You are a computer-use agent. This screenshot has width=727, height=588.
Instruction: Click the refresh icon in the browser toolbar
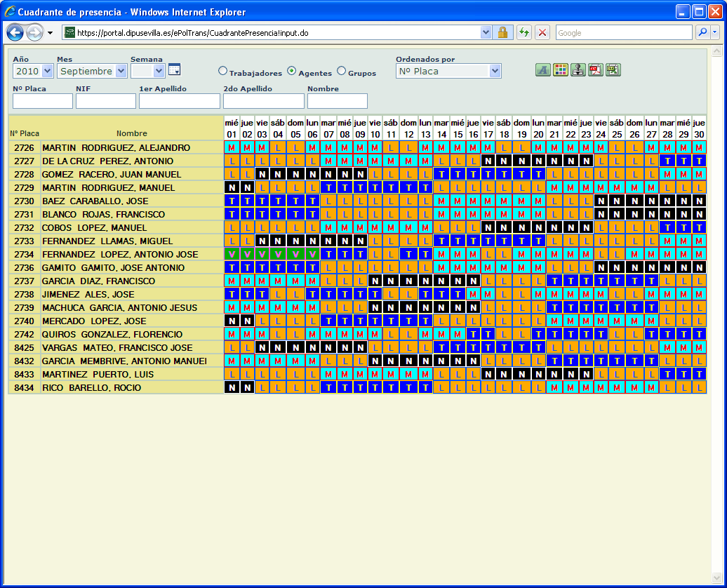524,32
